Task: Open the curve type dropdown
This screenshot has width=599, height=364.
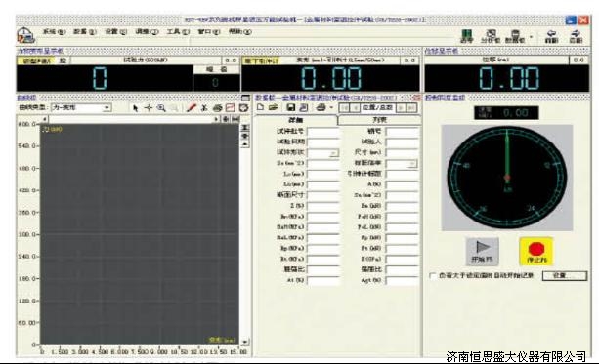Action: coord(107,108)
